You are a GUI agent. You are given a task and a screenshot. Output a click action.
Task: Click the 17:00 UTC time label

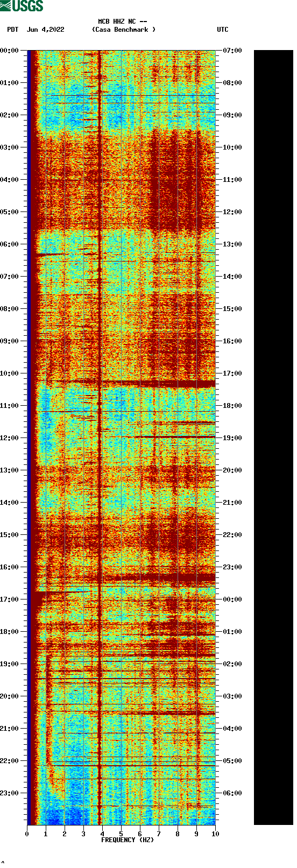tap(232, 373)
